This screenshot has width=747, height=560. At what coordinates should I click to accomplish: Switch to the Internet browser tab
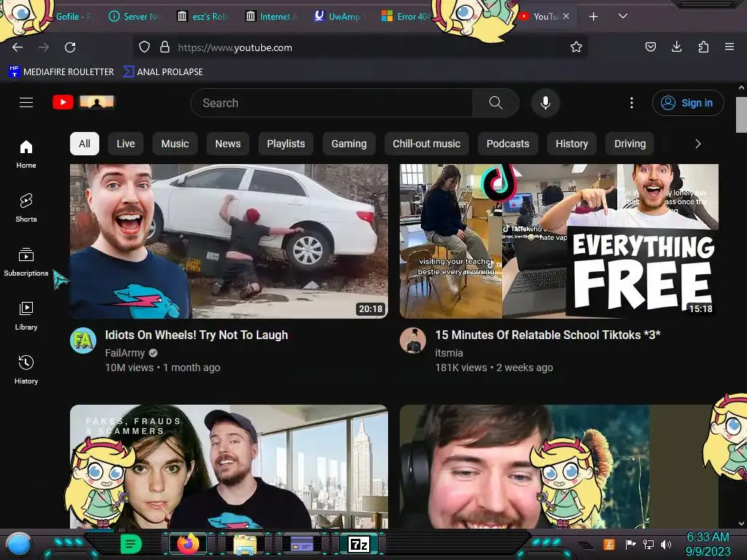point(272,17)
